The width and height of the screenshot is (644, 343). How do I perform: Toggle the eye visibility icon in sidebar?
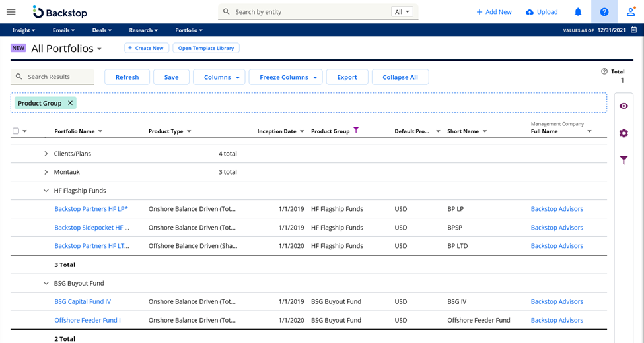624,106
